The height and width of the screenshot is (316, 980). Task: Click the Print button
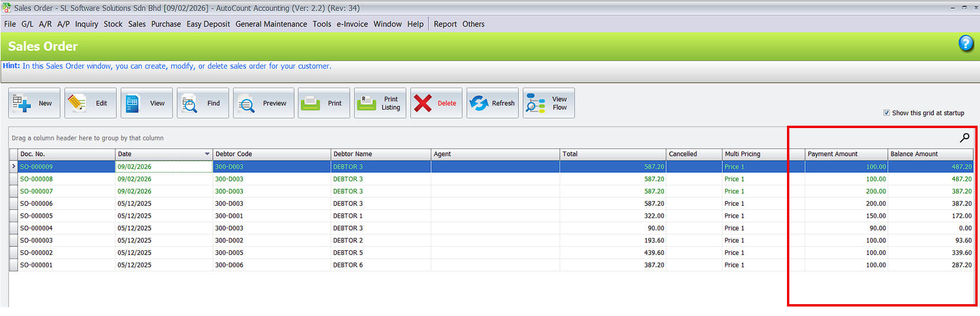(323, 103)
